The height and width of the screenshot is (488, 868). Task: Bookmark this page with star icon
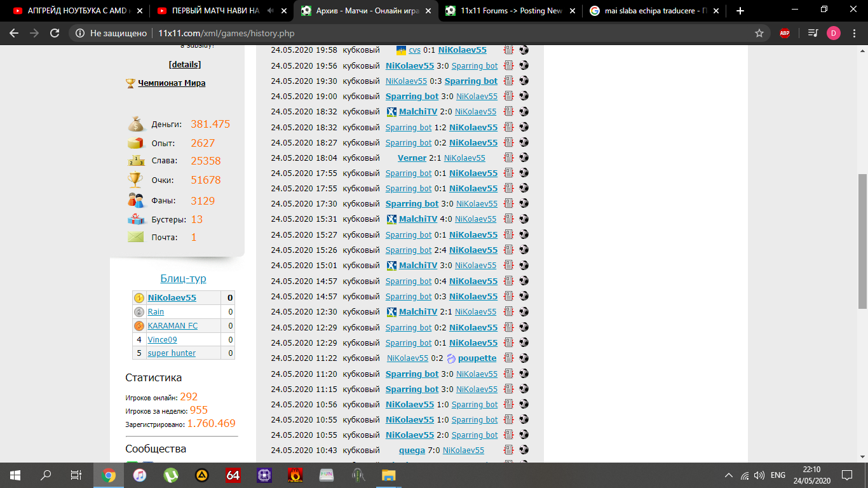(x=759, y=34)
